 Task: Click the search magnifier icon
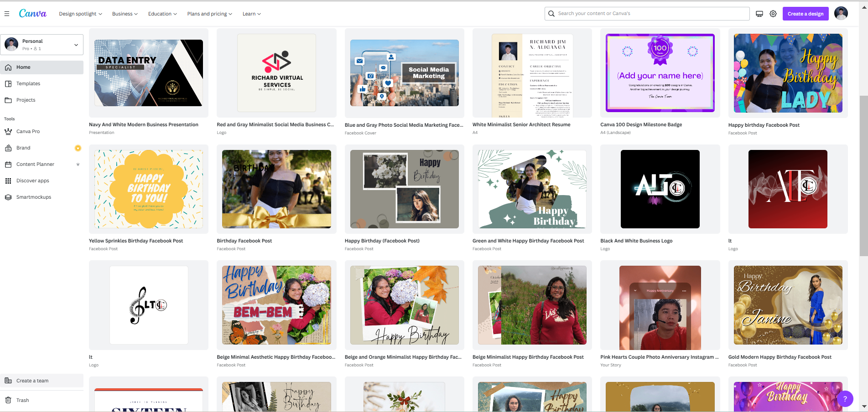pyautogui.click(x=551, y=14)
